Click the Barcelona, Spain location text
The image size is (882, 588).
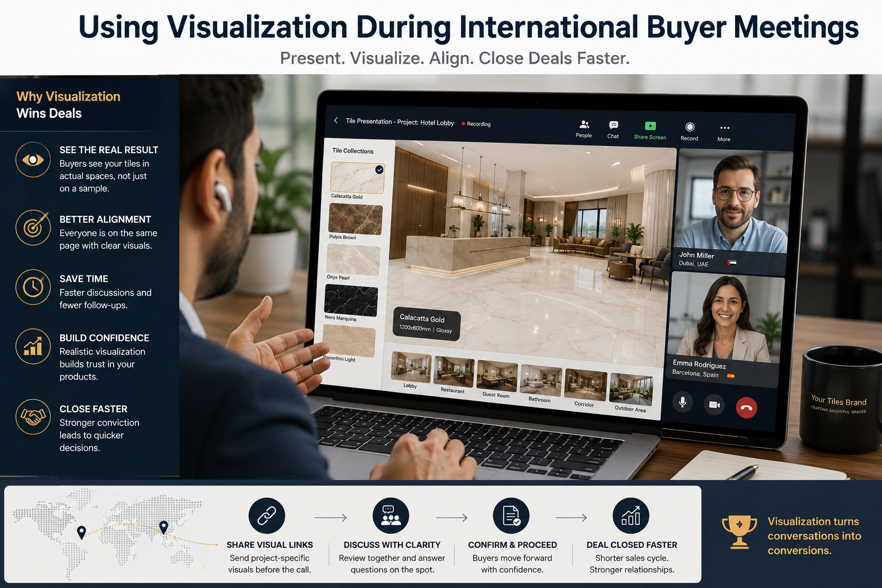tap(695, 373)
